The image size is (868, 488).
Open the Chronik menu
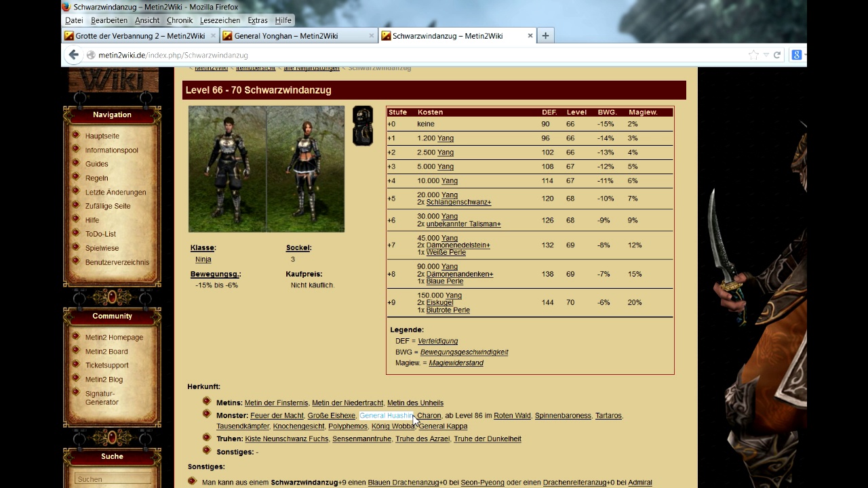point(180,20)
